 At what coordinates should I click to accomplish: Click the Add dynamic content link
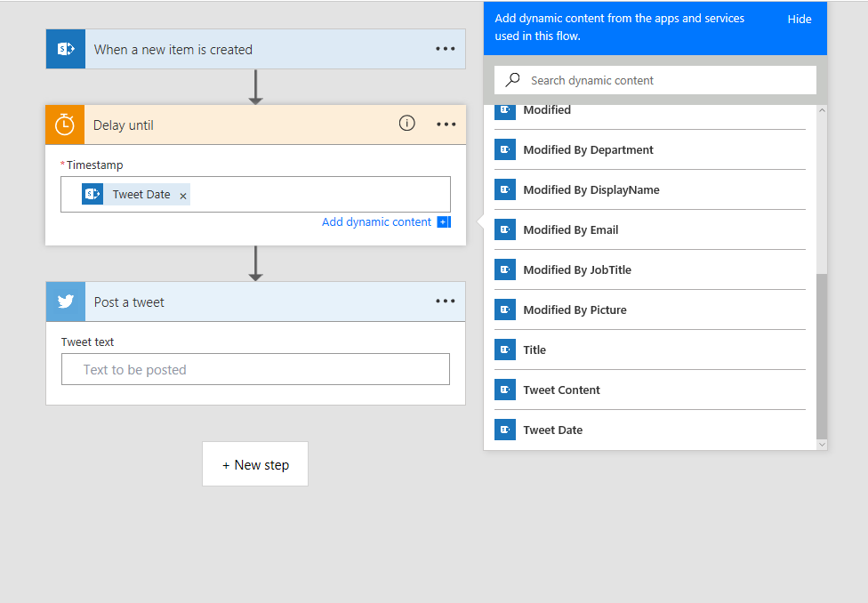coord(376,222)
